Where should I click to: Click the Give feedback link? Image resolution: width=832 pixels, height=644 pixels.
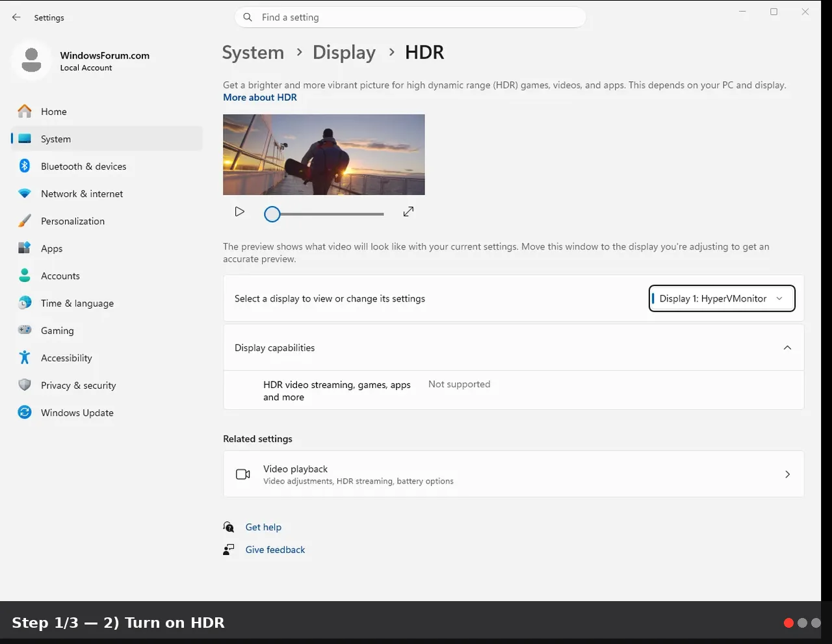[275, 550]
